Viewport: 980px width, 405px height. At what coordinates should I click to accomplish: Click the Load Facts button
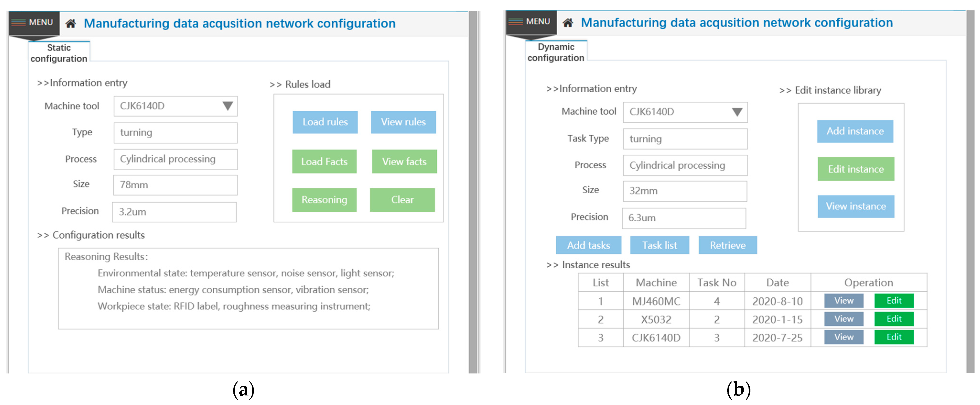point(324,162)
